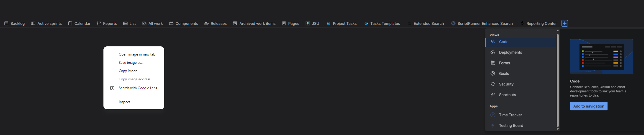Click the plus icon to add a view
Viewport: 644px width, 135px height.
tap(564, 23)
